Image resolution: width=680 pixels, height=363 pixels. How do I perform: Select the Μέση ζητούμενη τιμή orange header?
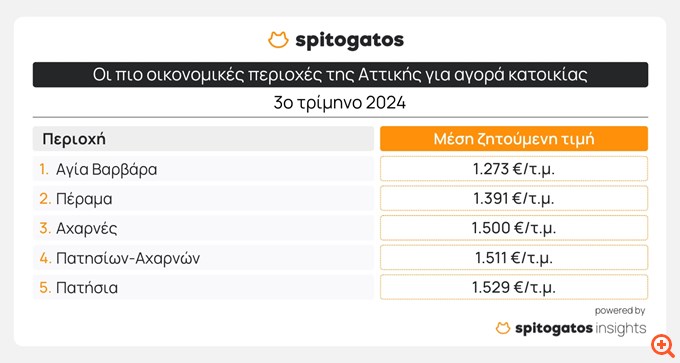tap(514, 139)
